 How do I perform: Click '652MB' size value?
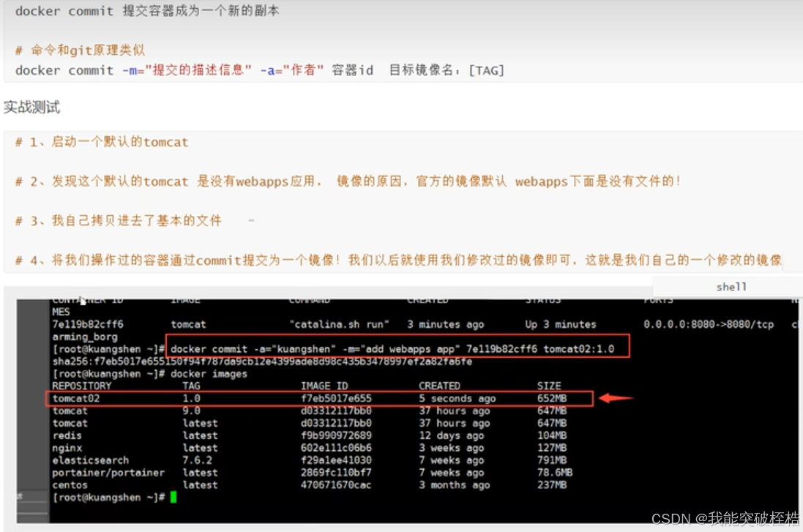(x=552, y=398)
